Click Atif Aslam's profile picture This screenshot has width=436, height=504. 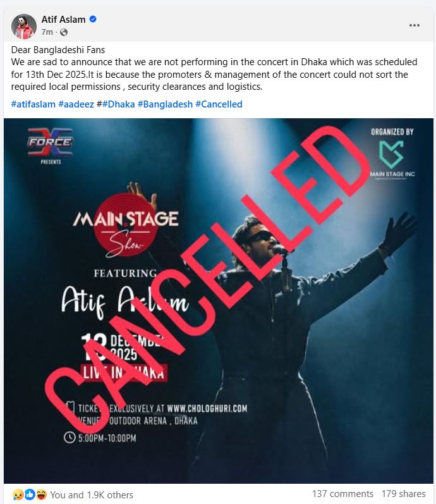[x=24, y=27]
